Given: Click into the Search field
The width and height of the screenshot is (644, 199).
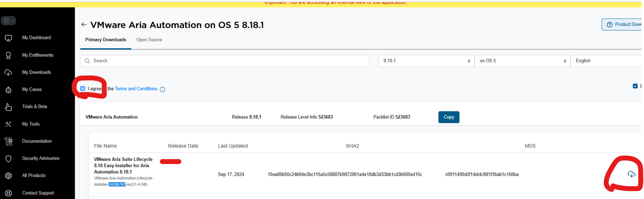Looking at the screenshot, I should [225, 61].
